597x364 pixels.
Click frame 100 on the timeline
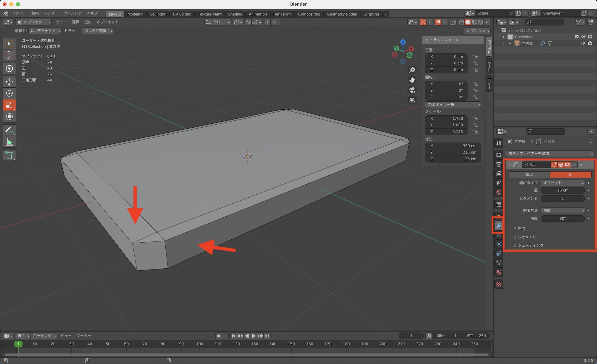[x=200, y=344]
